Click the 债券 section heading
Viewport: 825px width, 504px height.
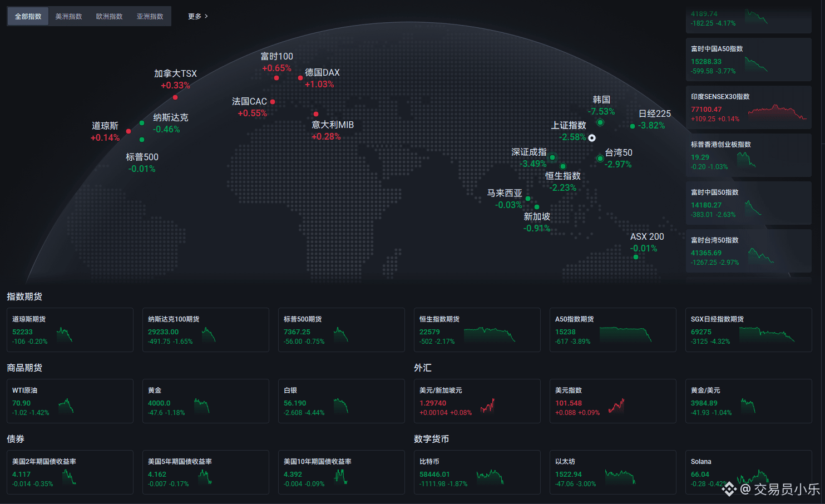(16, 439)
